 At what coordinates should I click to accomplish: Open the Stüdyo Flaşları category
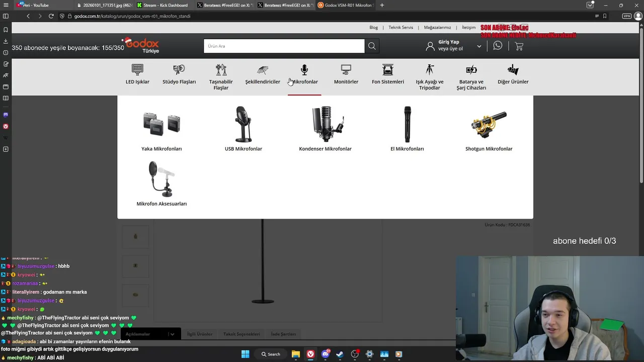tap(179, 74)
